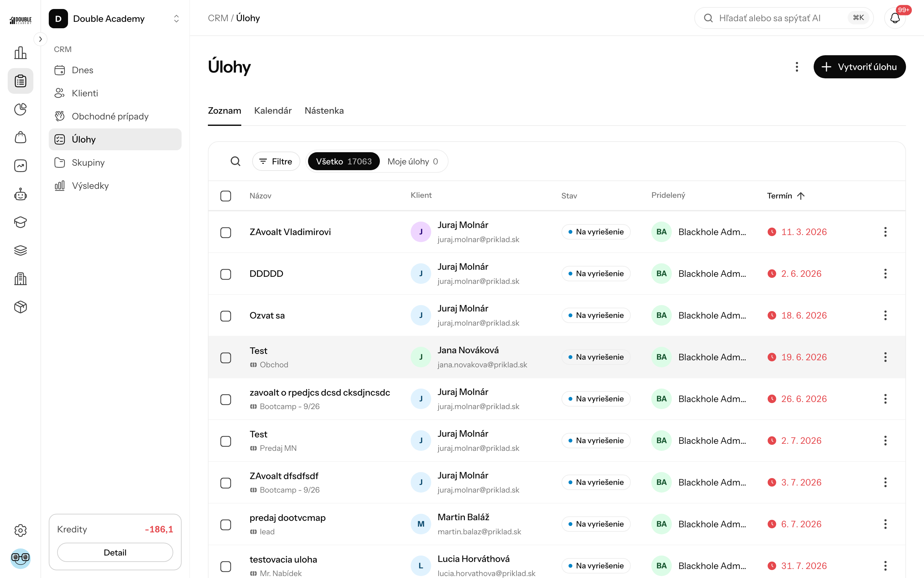
Task: Open the robot AI assistant icon
Action: [x=20, y=194]
